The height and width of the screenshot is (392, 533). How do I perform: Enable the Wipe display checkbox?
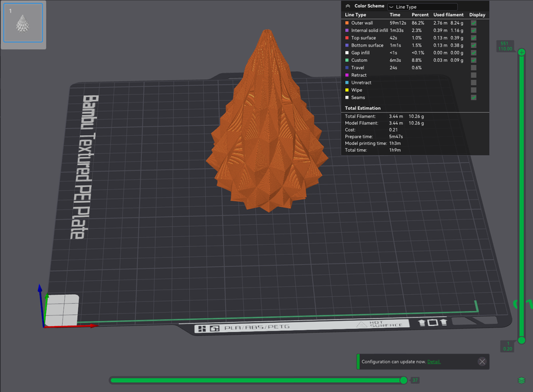pos(474,90)
